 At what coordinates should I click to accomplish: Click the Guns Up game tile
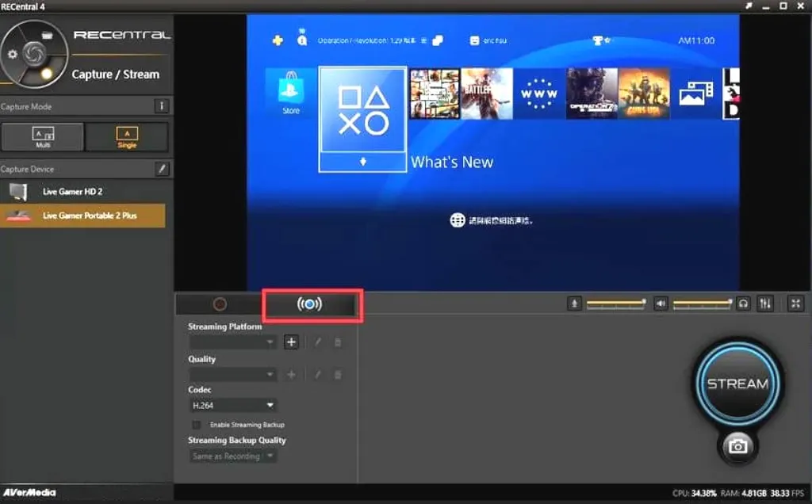644,94
